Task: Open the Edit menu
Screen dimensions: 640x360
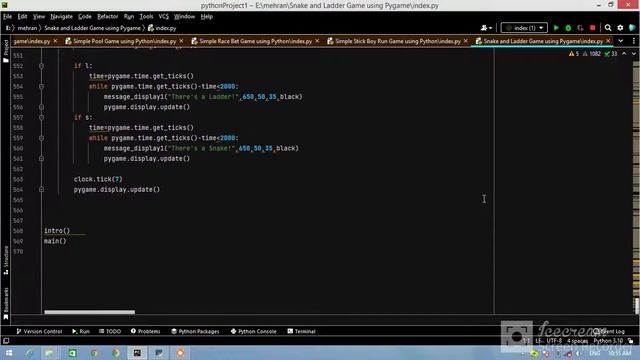Action: (22, 16)
